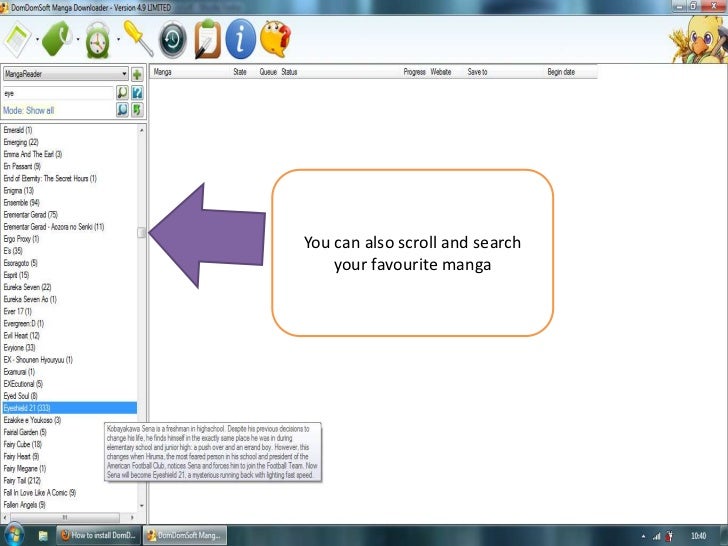The width and height of the screenshot is (728, 546).
Task: Switch to 'DomDomSoft Mang...' taskbar button
Action: tap(185, 535)
